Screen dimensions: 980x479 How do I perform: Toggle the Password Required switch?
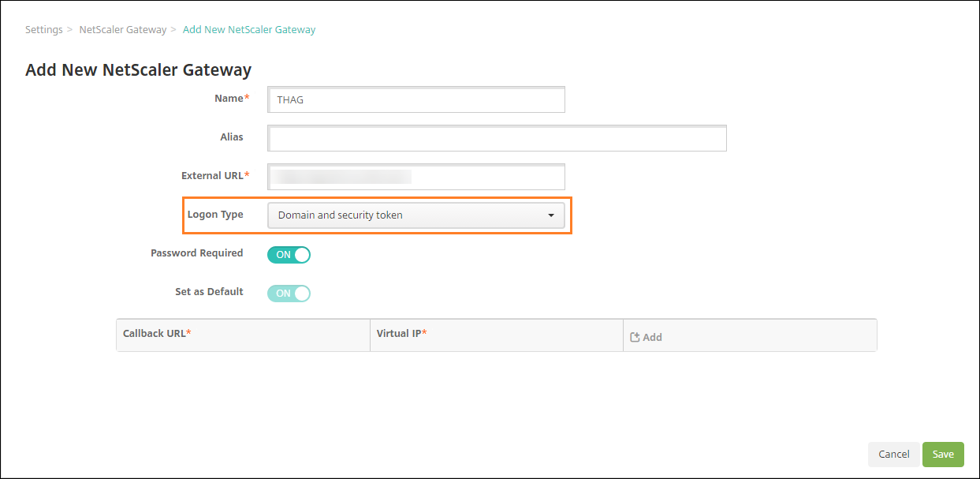pyautogui.click(x=289, y=255)
